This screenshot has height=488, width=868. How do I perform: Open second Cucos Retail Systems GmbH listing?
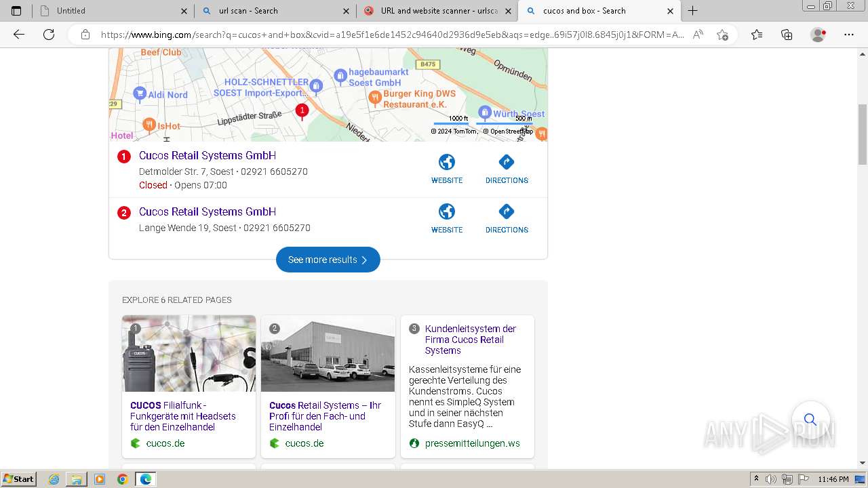click(x=208, y=211)
